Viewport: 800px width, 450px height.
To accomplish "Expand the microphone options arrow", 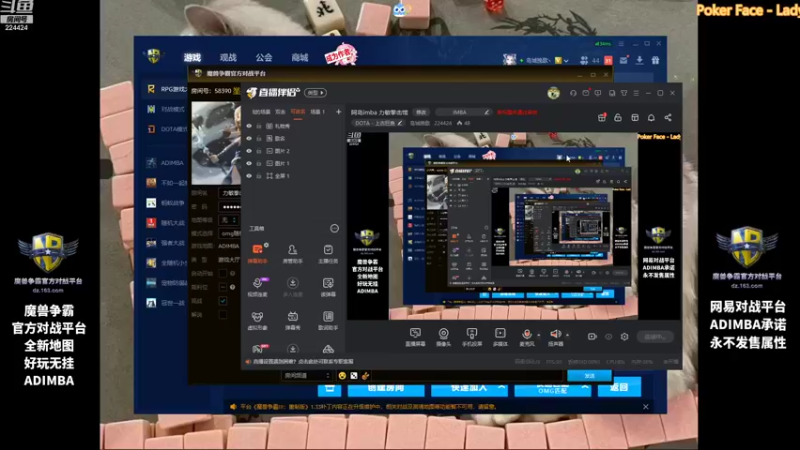I will pos(539,335).
